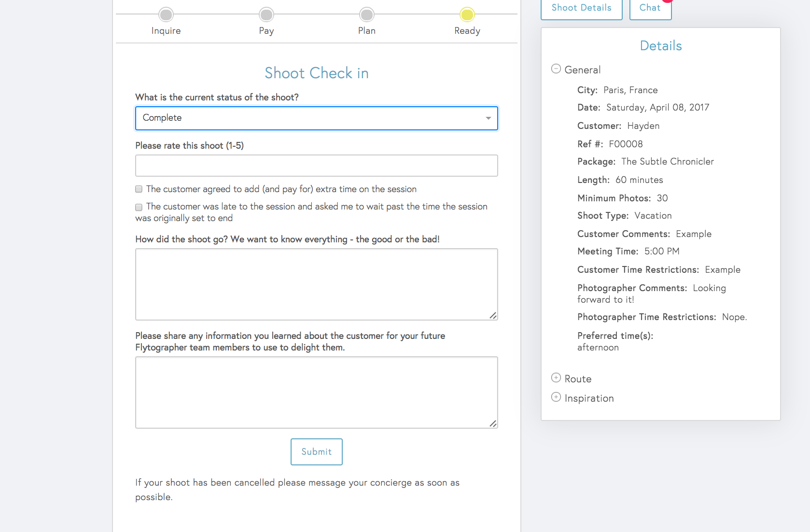The height and width of the screenshot is (532, 810).
Task: Click the resize handle of the 'How did the shoot go' text area
Action: click(x=493, y=315)
